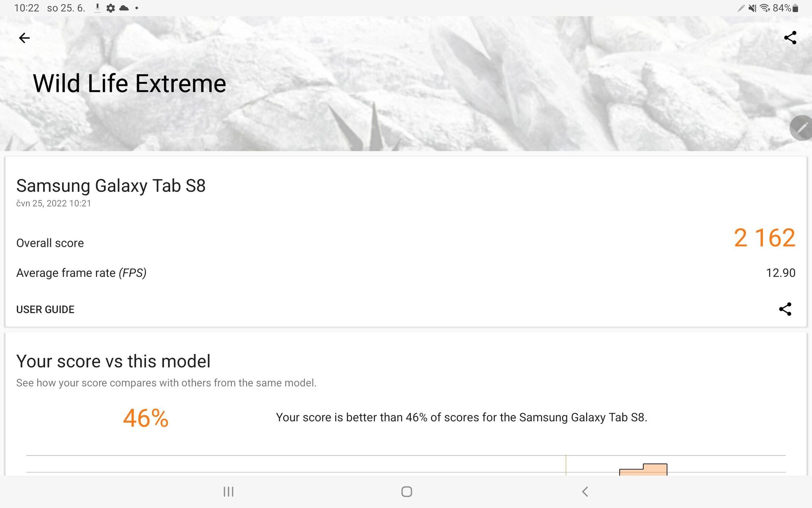Open USER GUIDE section
This screenshot has width=812, height=508.
46,309
